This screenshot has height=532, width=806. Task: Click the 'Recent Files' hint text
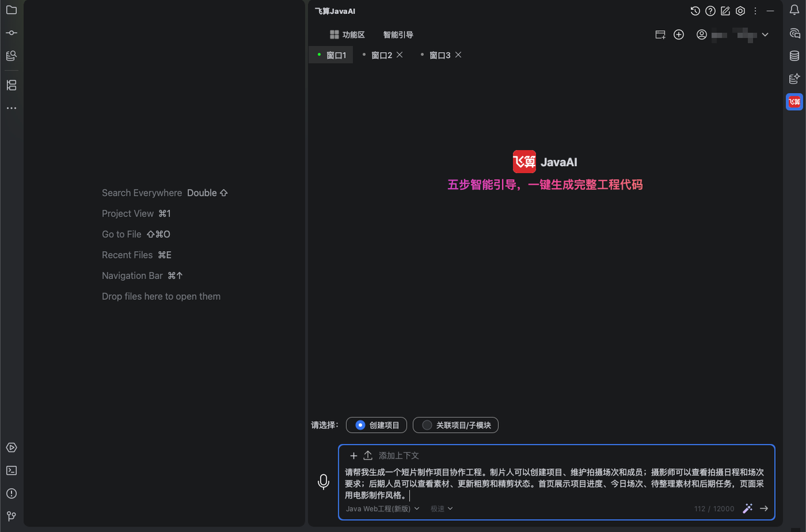point(127,255)
